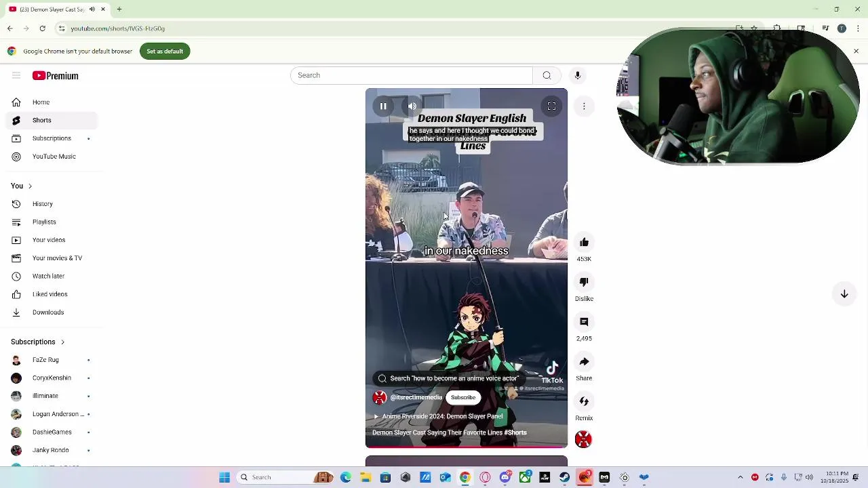Viewport: 868px width, 488px height.
Task: Click the URL address bar
Action: point(393,28)
